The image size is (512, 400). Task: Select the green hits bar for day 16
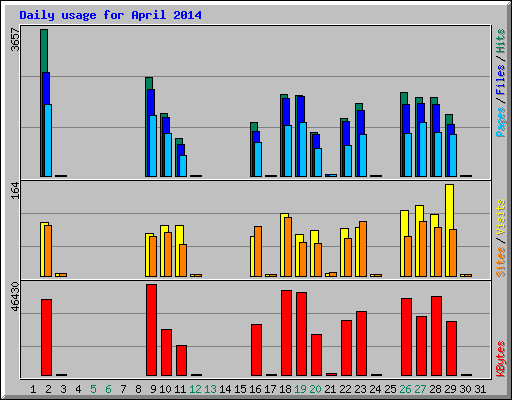click(x=254, y=127)
